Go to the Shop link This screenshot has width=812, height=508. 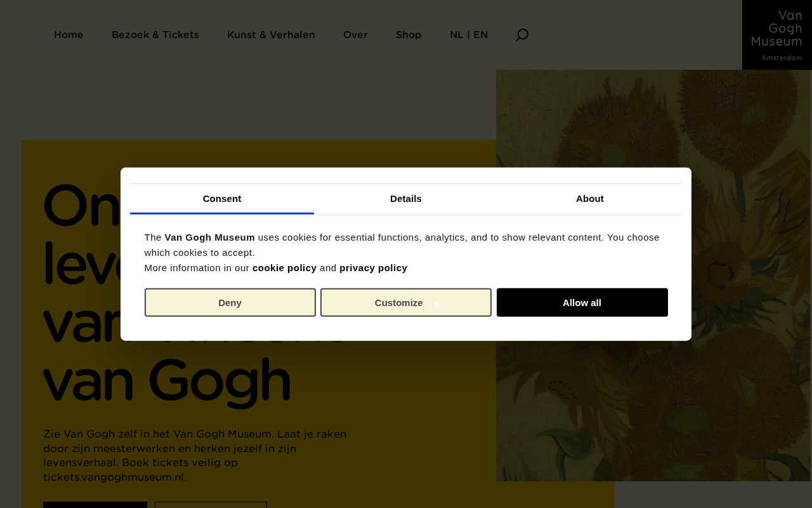point(409,35)
